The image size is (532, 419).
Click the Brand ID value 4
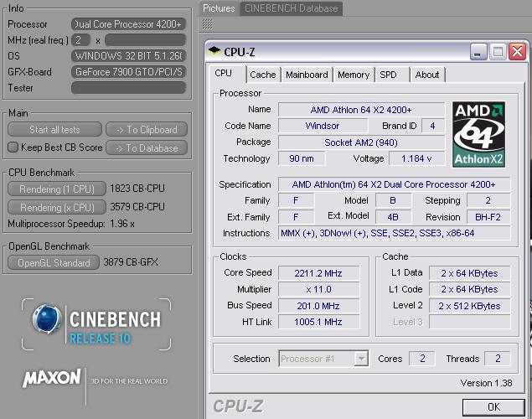tap(432, 126)
